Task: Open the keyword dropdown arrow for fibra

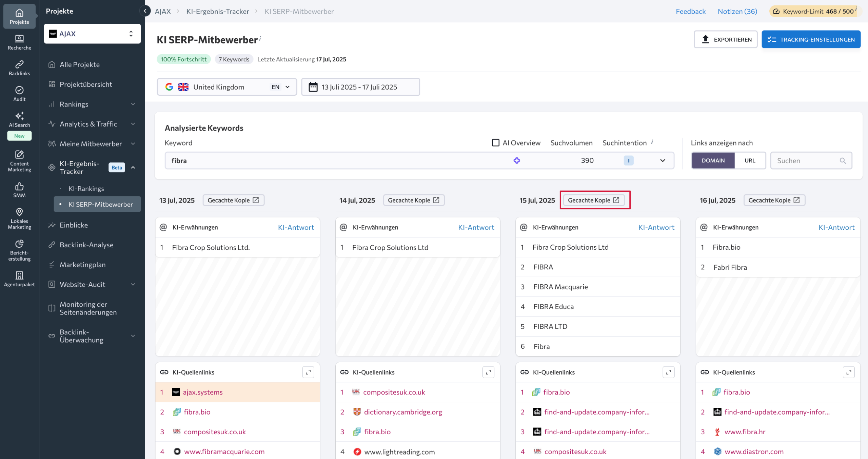Action: [662, 160]
